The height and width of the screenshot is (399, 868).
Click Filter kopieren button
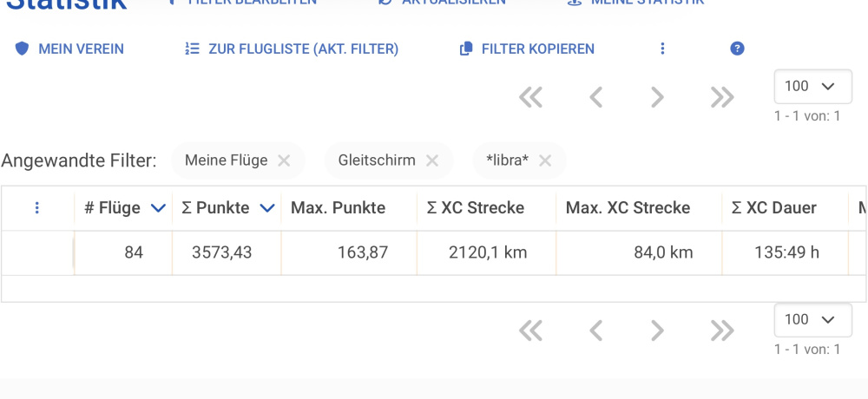click(527, 49)
